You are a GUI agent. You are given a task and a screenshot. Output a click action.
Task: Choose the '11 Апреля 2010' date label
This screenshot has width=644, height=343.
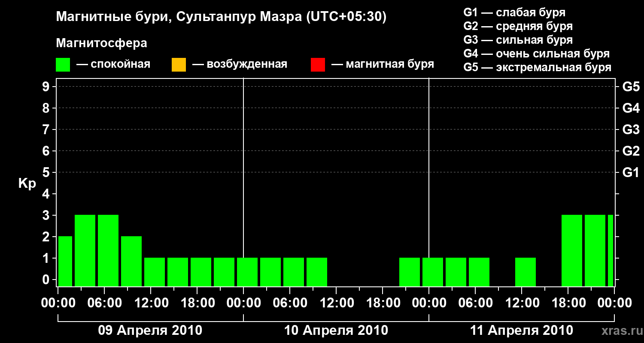[x=522, y=331]
